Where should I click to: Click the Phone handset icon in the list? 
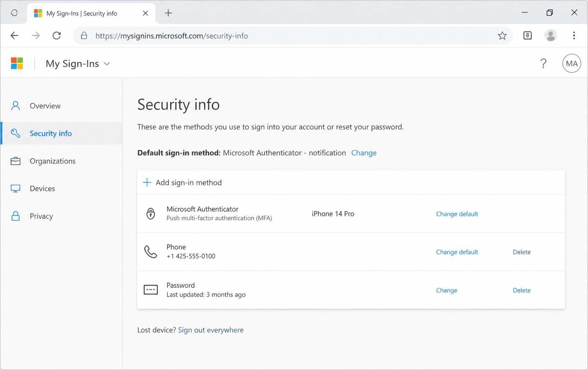click(x=151, y=252)
